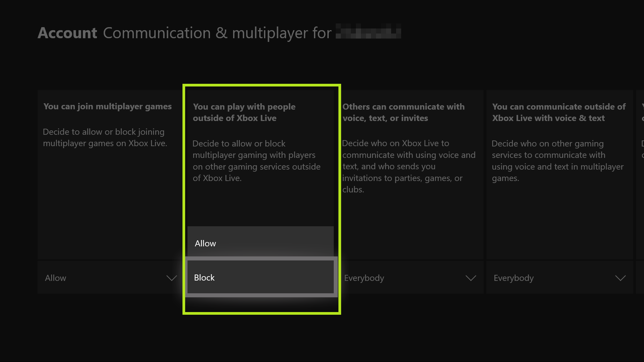Click description 'Decide who on Xbox Live to communicate'
644x362 pixels.
409,166
